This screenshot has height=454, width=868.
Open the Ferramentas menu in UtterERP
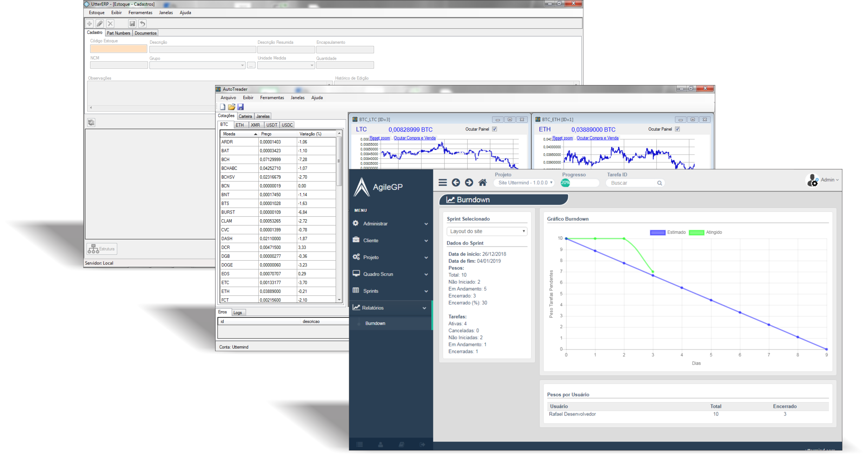pos(140,12)
